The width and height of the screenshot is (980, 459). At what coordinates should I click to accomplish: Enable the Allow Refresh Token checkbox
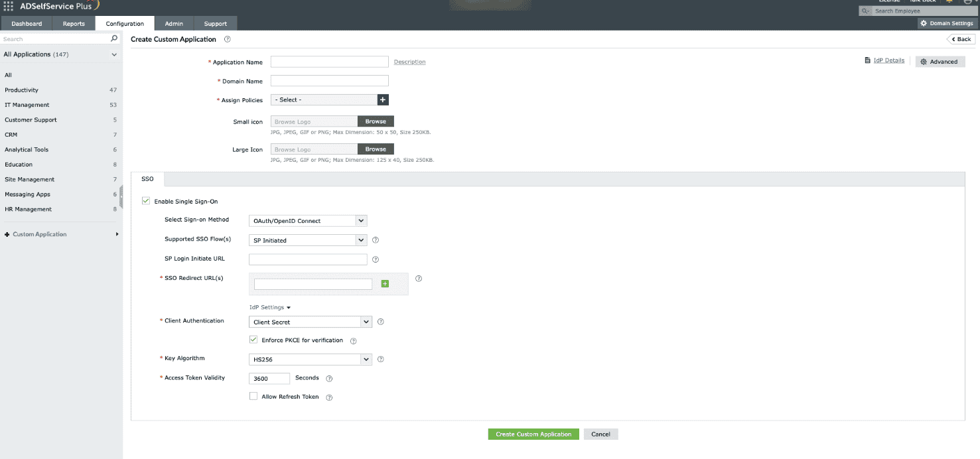click(253, 396)
